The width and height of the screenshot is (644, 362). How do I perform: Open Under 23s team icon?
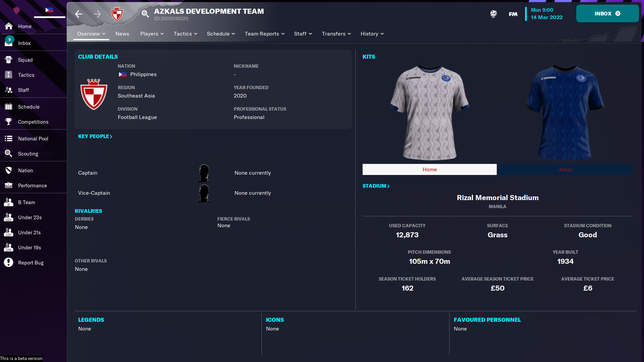9,217
